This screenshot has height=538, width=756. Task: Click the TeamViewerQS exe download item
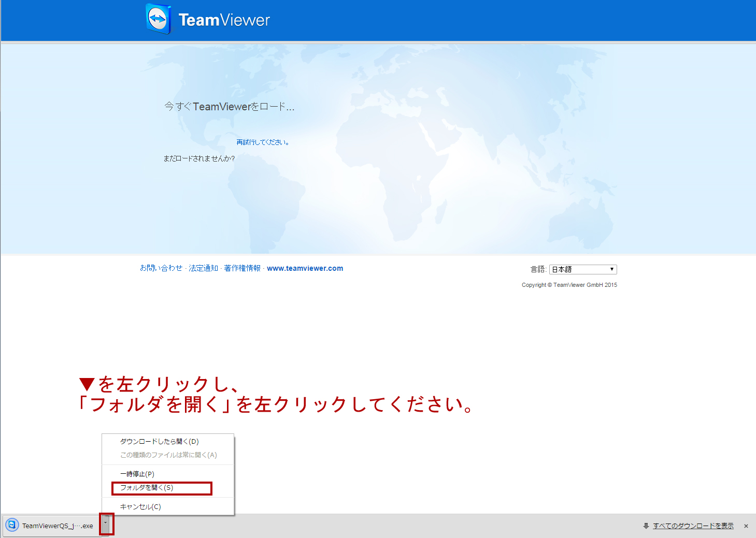[52, 526]
